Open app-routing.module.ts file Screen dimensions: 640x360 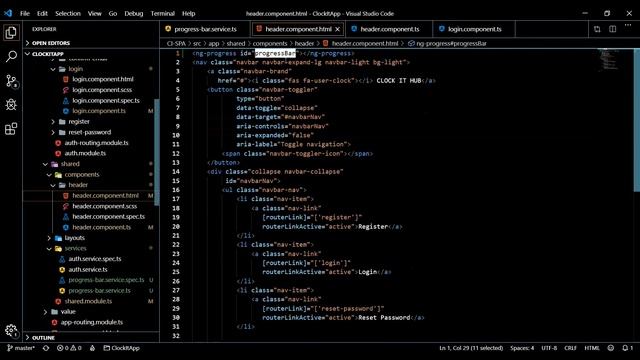(x=91, y=322)
